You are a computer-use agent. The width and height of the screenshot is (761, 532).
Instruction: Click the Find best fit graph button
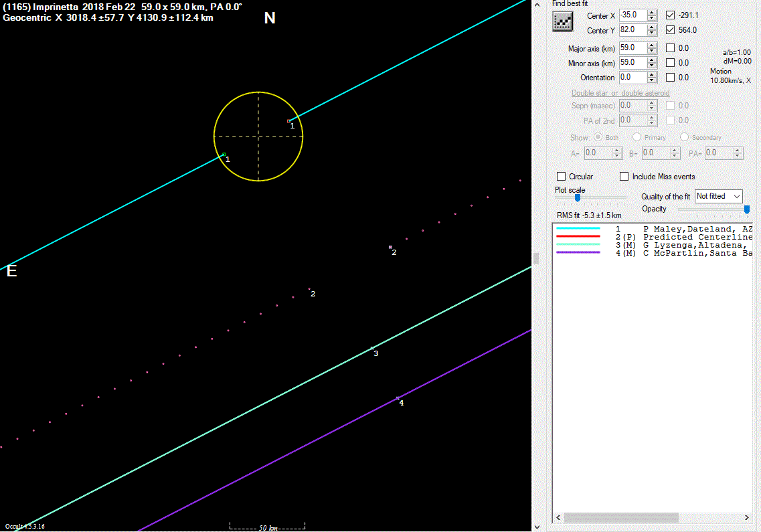click(563, 21)
